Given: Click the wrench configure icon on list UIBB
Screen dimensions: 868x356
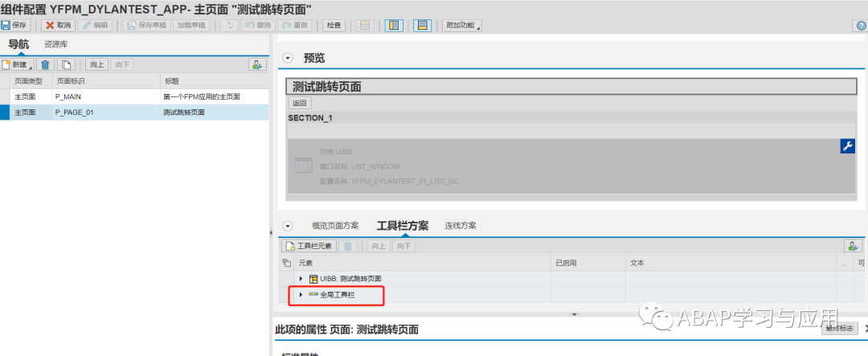Looking at the screenshot, I should 848,146.
